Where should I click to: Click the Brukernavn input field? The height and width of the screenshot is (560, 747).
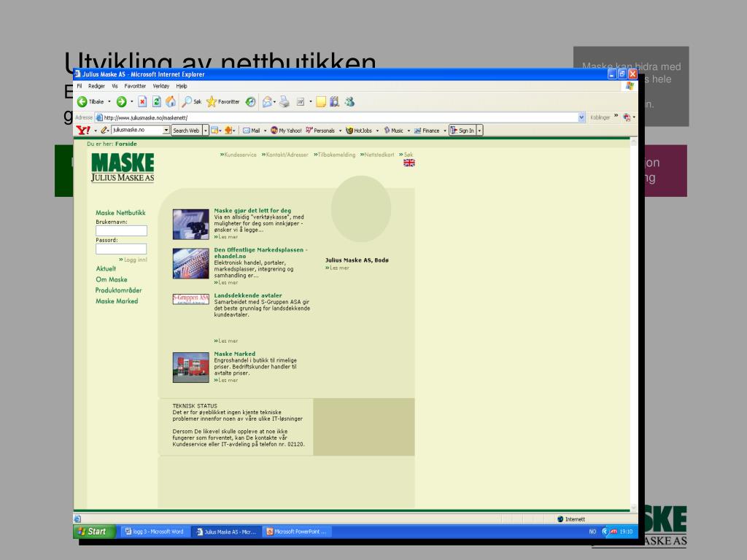(x=121, y=231)
